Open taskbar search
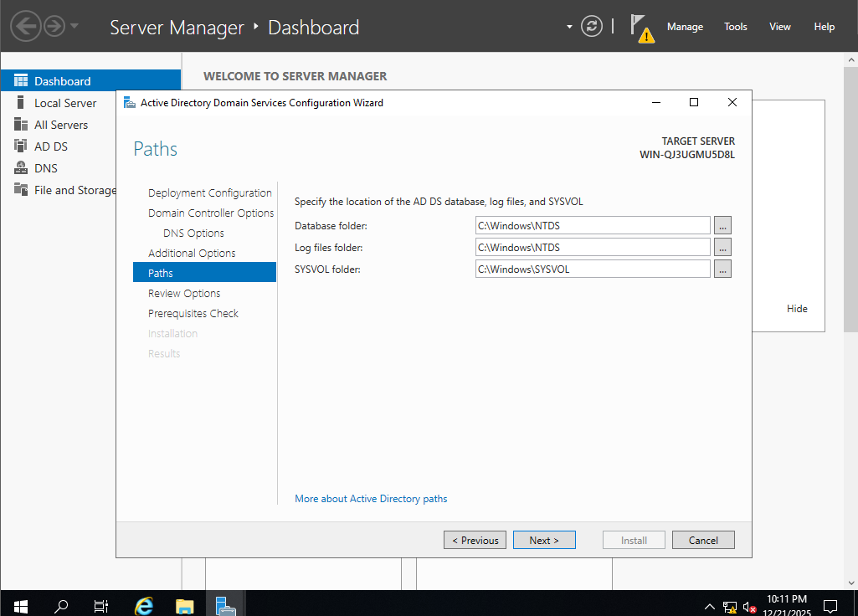 (61, 606)
